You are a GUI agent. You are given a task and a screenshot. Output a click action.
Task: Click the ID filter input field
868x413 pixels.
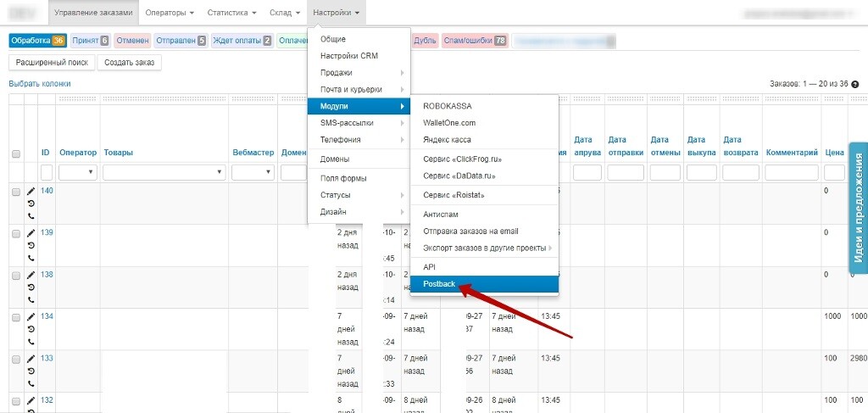pos(47,172)
